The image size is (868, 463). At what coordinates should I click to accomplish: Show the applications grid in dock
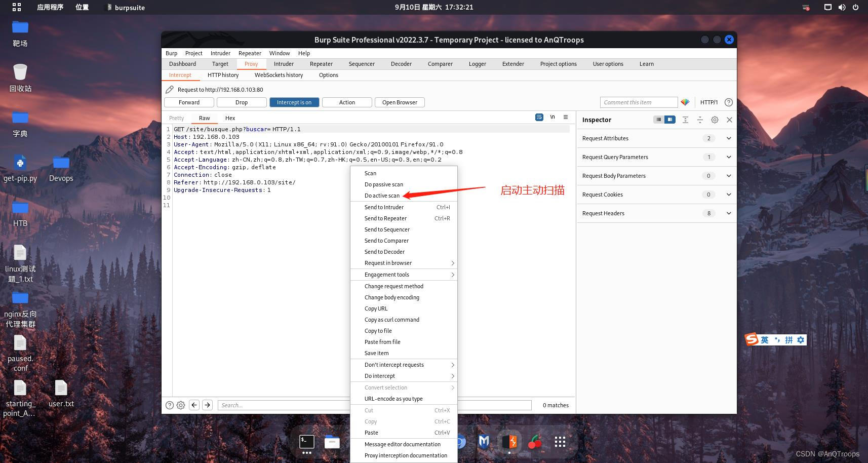[560, 442]
